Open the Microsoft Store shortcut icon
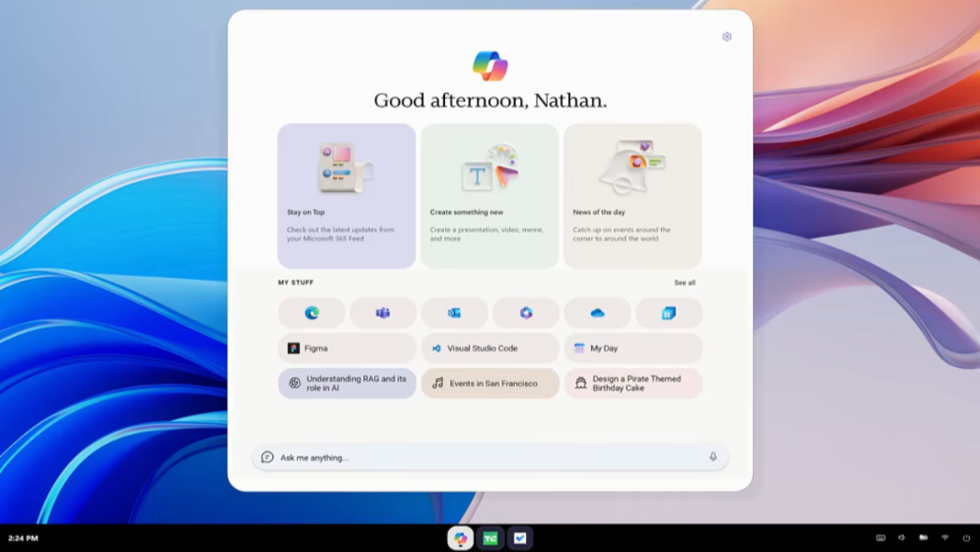 [668, 313]
